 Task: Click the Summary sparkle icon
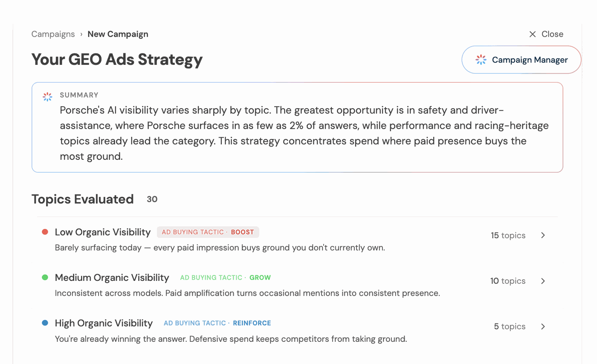(x=47, y=97)
